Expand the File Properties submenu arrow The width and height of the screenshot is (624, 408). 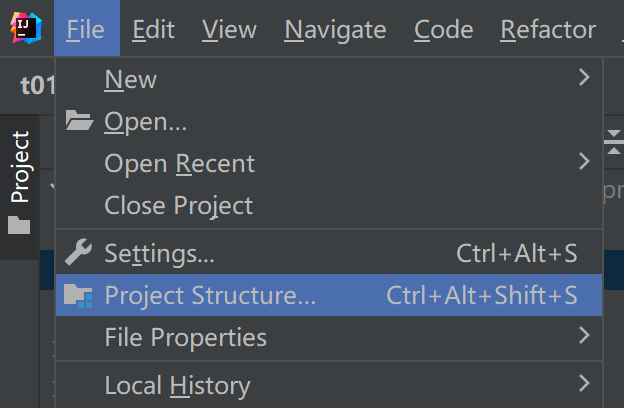(584, 337)
